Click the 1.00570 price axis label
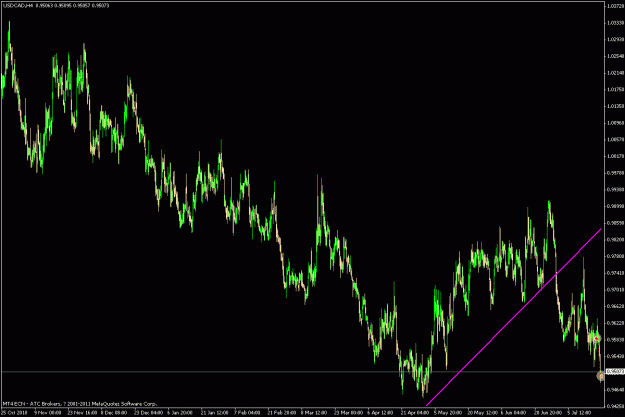 point(615,140)
